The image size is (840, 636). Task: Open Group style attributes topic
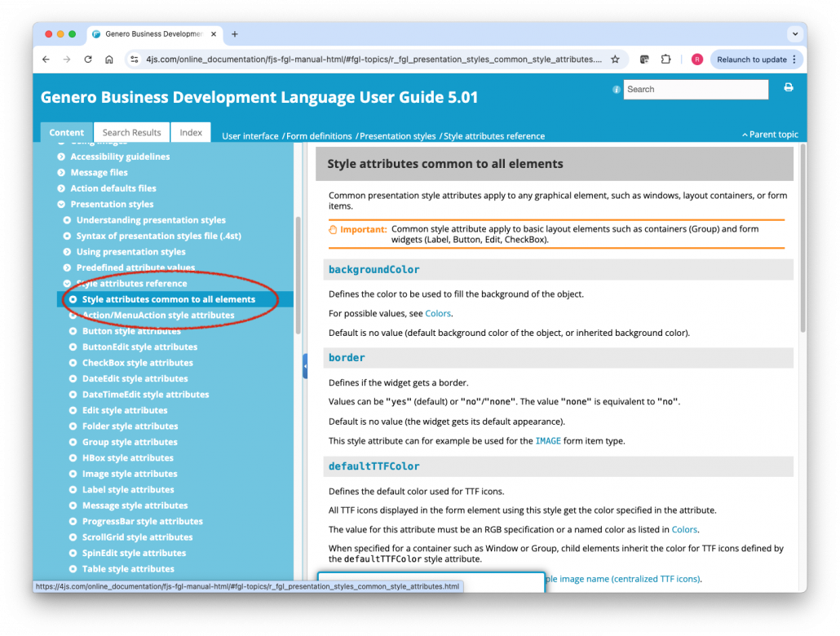pos(130,442)
